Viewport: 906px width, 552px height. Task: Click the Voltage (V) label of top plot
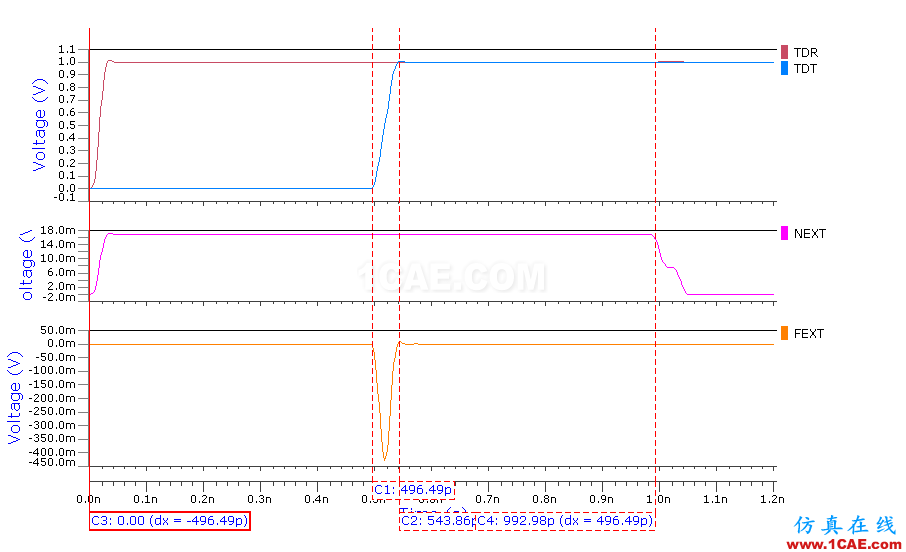39,125
